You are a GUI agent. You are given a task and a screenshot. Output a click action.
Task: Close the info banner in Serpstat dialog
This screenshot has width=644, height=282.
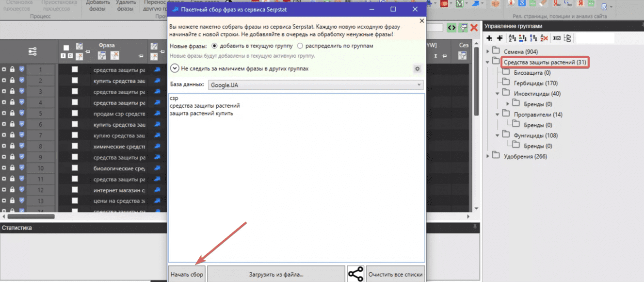[421, 21]
